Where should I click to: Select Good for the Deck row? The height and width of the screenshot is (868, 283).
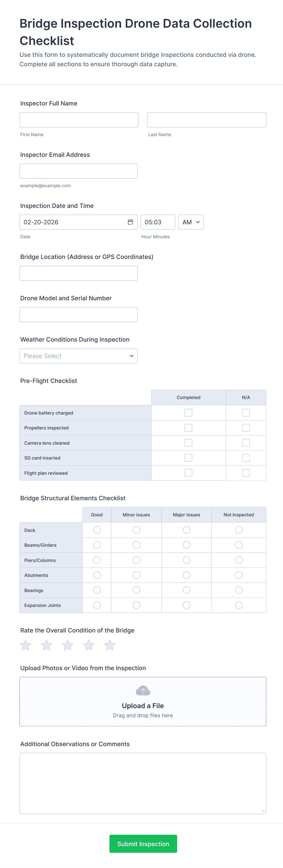(x=97, y=530)
